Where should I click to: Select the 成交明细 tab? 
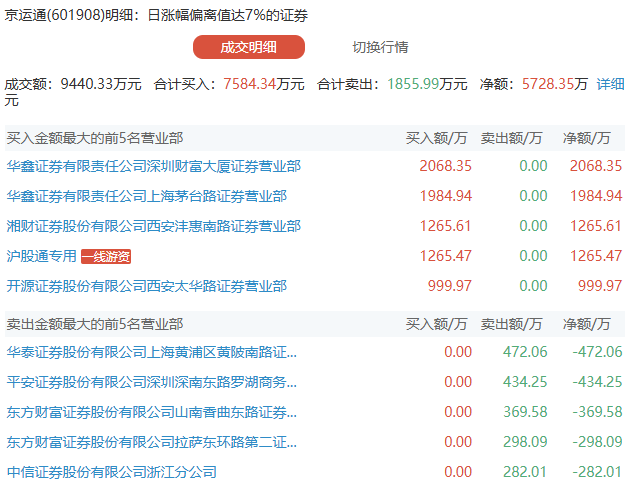click(x=249, y=47)
